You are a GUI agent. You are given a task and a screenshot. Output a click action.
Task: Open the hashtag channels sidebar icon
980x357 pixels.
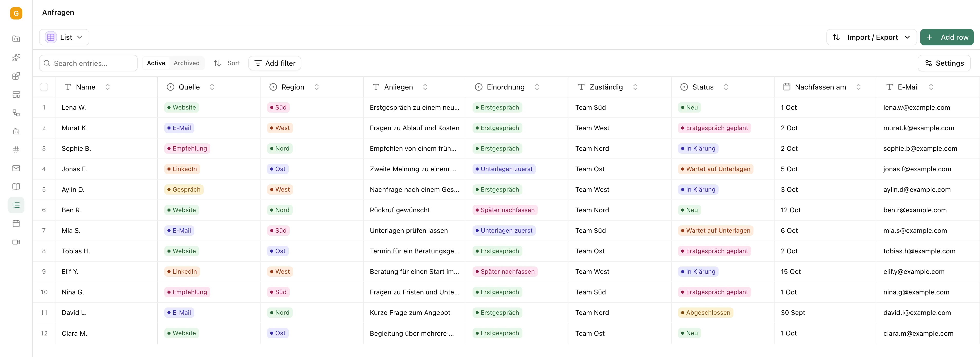click(16, 150)
